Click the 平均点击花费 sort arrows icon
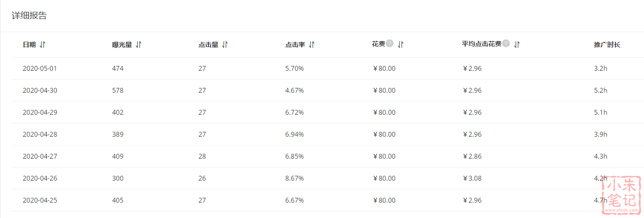644x218 pixels. click(x=517, y=44)
